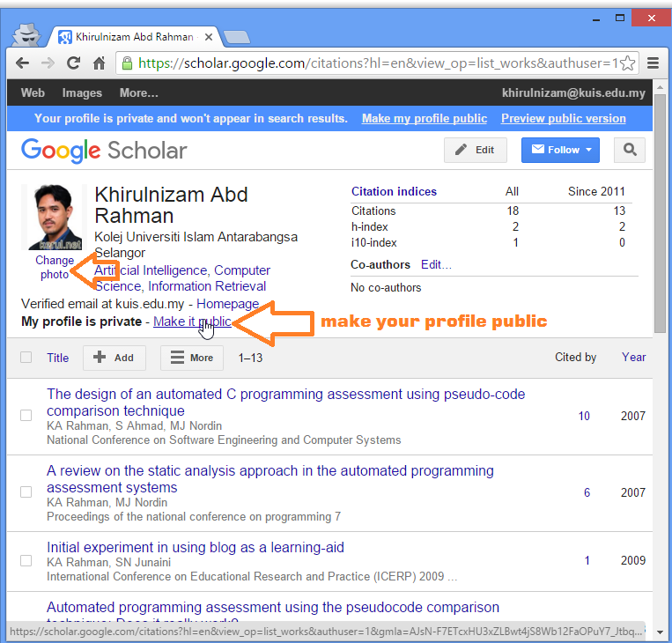Image resolution: width=672 pixels, height=643 pixels.
Task: Click the browser address bar URL
Action: (x=377, y=63)
